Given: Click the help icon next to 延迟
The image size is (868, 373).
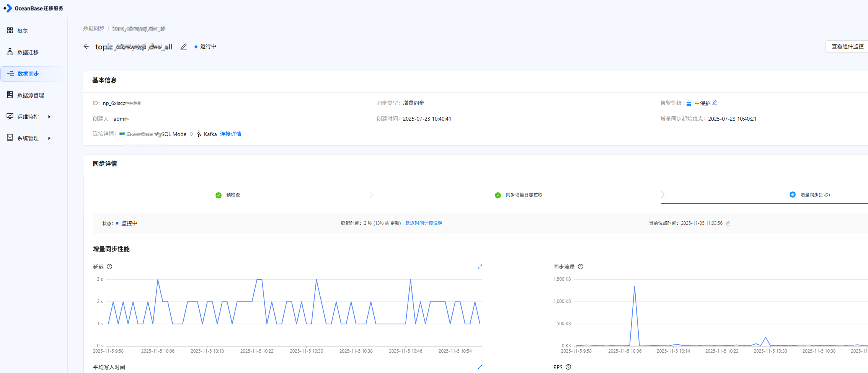Looking at the screenshot, I should 109,267.
